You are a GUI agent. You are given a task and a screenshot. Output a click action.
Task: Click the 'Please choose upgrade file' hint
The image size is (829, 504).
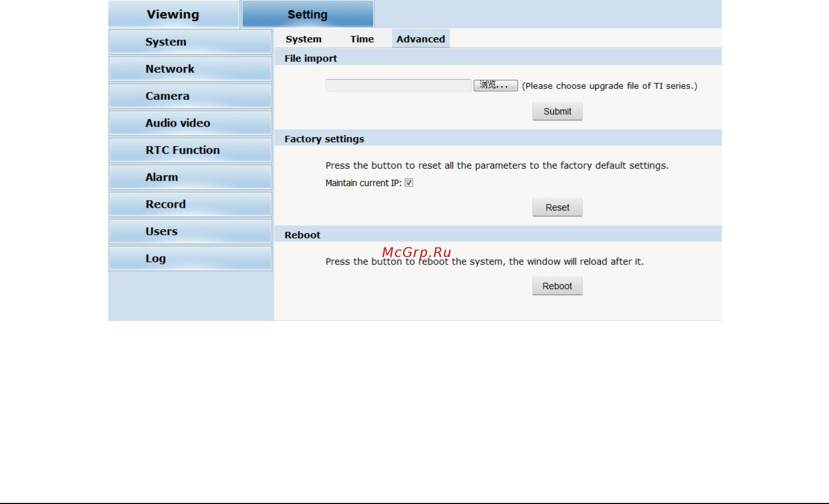click(x=609, y=86)
